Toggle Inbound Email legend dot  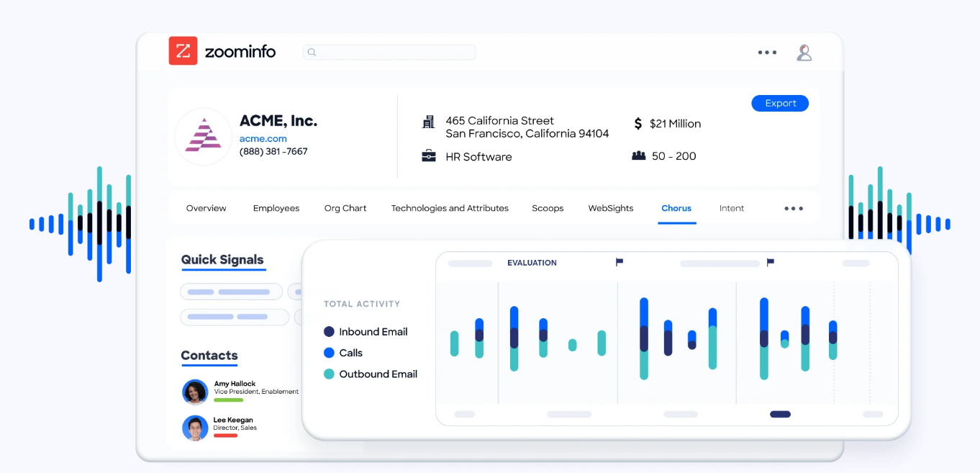pos(329,332)
